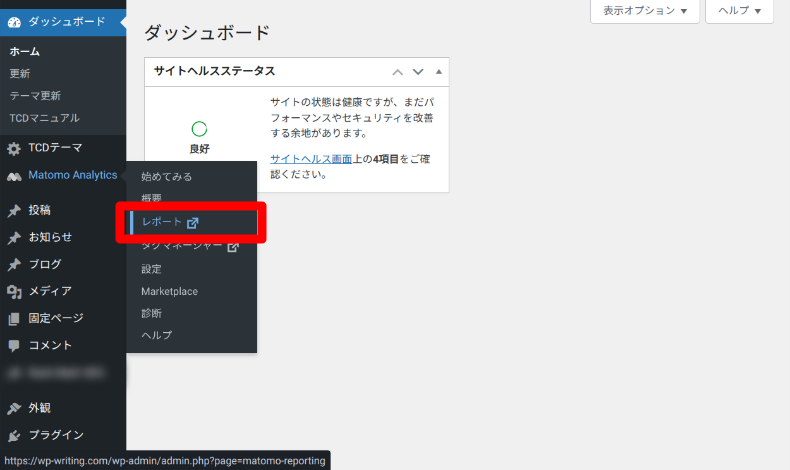Choose 診断 in Matomo flyout
Image resolution: width=790 pixels, height=470 pixels.
click(151, 313)
